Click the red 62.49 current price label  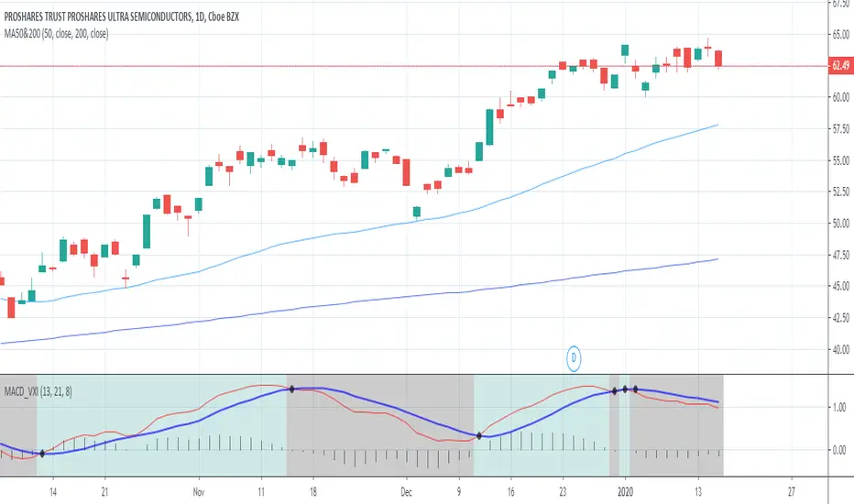(x=840, y=65)
